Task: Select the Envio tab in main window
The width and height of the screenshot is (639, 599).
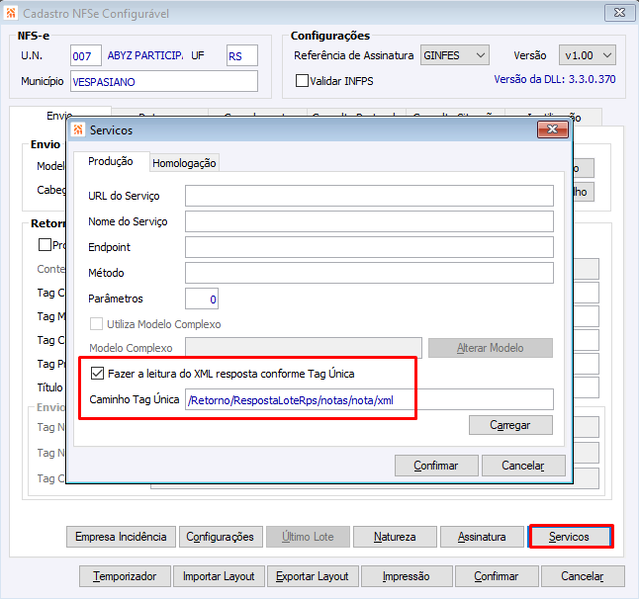Action: [x=59, y=115]
